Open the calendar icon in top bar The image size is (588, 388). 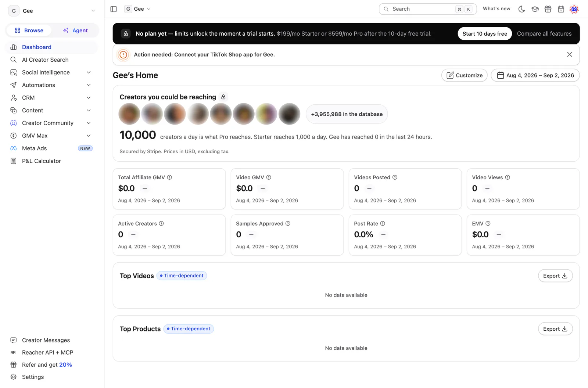pyautogui.click(x=561, y=9)
